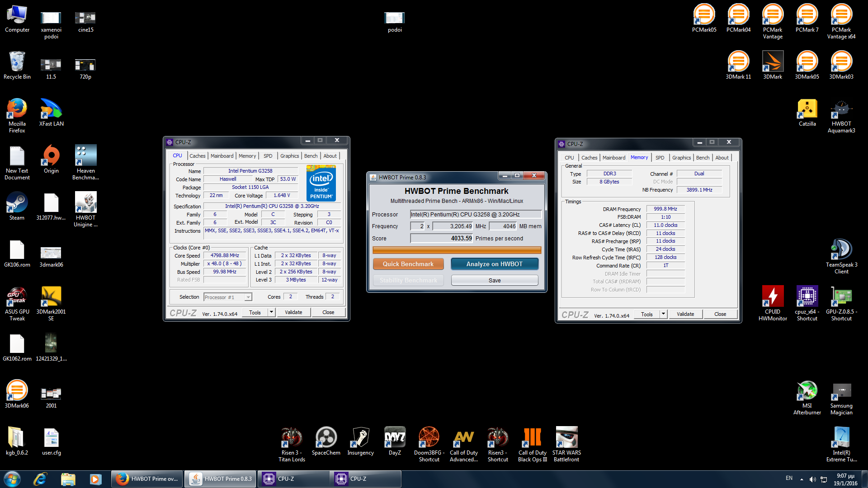
Task: Open Mozilla Firefox desktop icon
Action: coord(17,116)
